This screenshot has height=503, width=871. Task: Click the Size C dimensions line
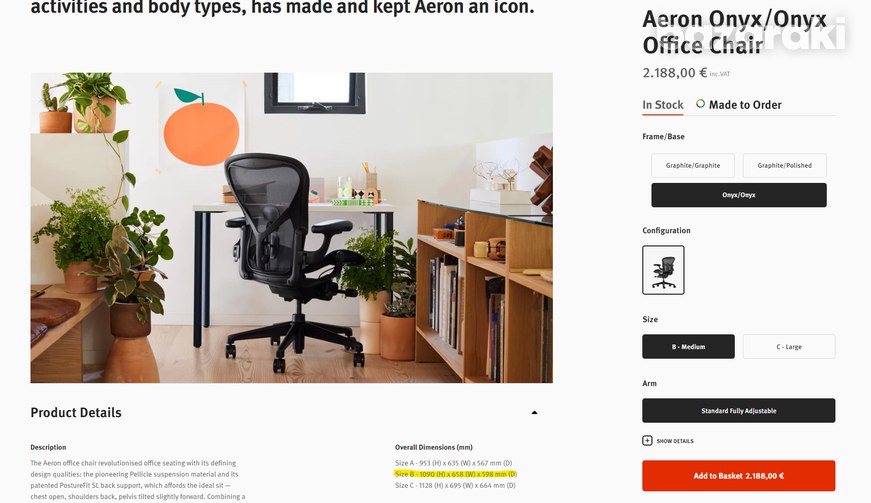[455, 485]
